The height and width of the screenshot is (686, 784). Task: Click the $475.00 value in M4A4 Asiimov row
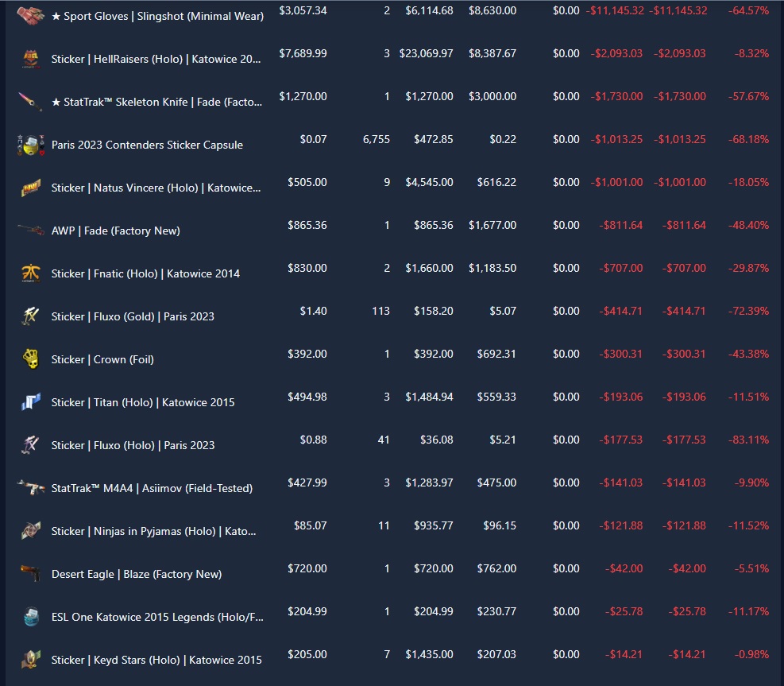496,483
